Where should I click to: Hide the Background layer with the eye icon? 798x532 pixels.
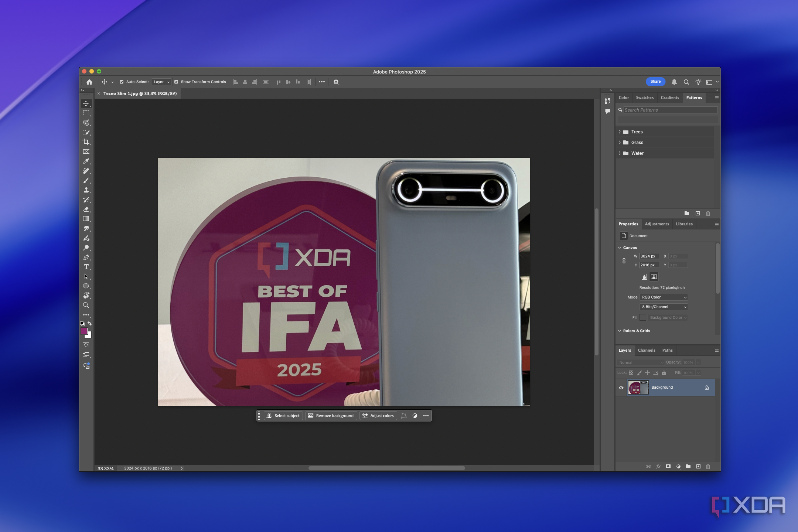point(621,388)
